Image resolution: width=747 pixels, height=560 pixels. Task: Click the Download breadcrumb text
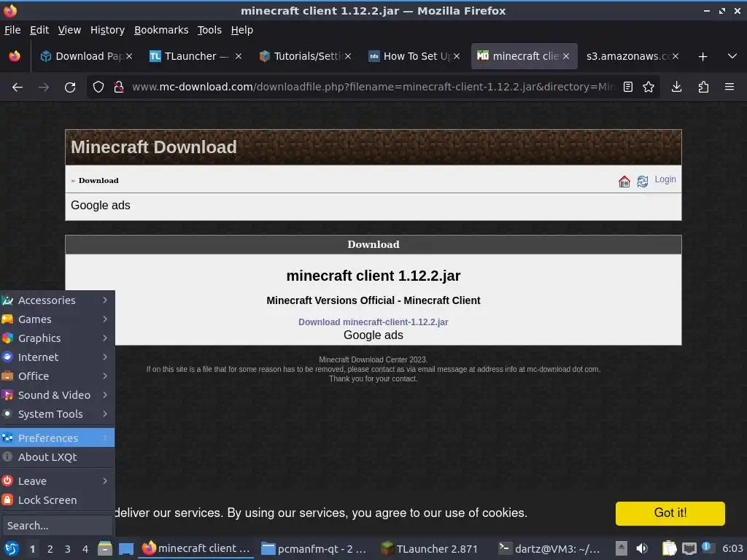(98, 181)
